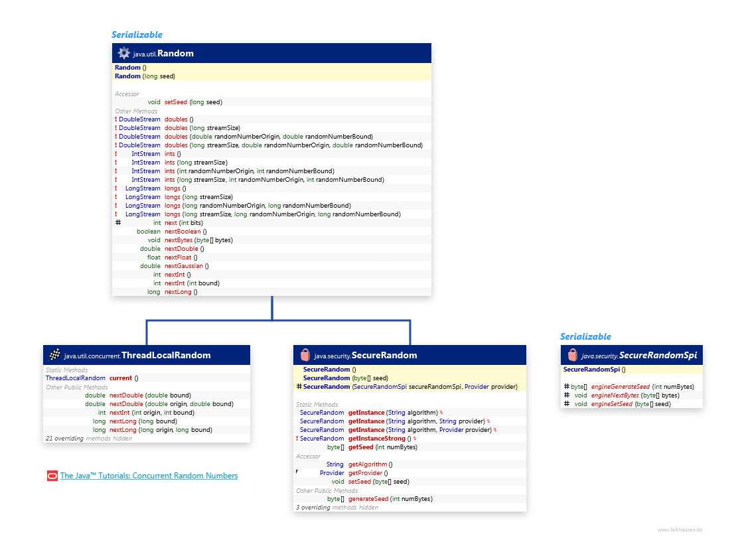Screen dimensions: 740x560
Task: Click the www.falkhausen.de watermark link
Action: click(x=680, y=529)
